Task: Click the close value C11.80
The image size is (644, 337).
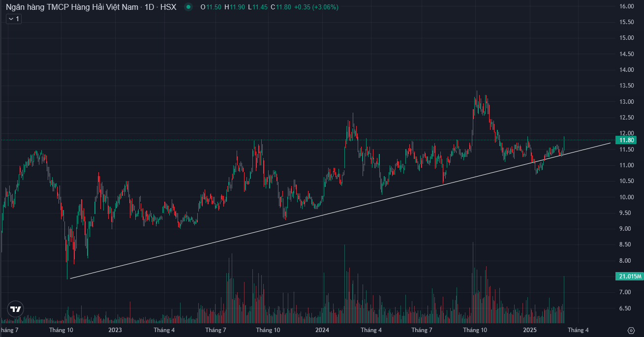Action: (280, 7)
